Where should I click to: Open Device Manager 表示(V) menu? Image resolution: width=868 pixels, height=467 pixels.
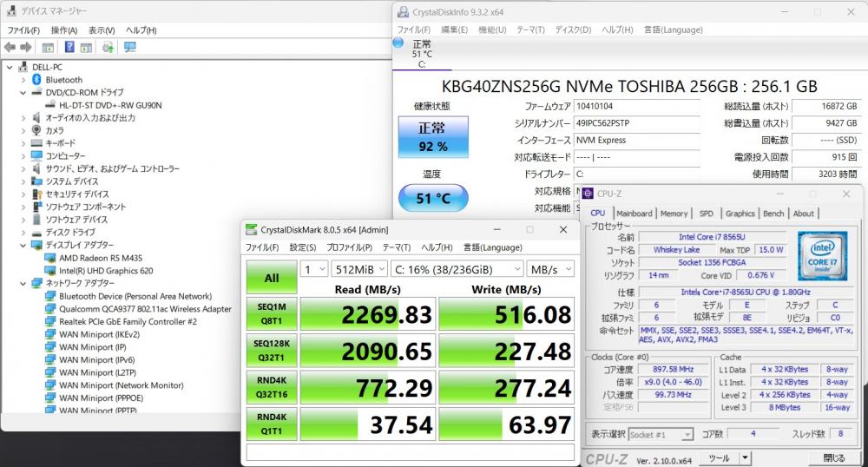coord(102,30)
